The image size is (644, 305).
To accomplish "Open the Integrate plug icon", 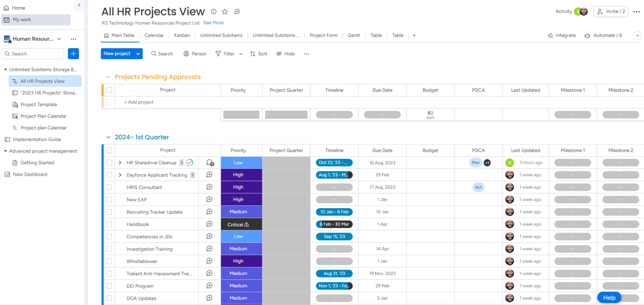I will 550,35.
